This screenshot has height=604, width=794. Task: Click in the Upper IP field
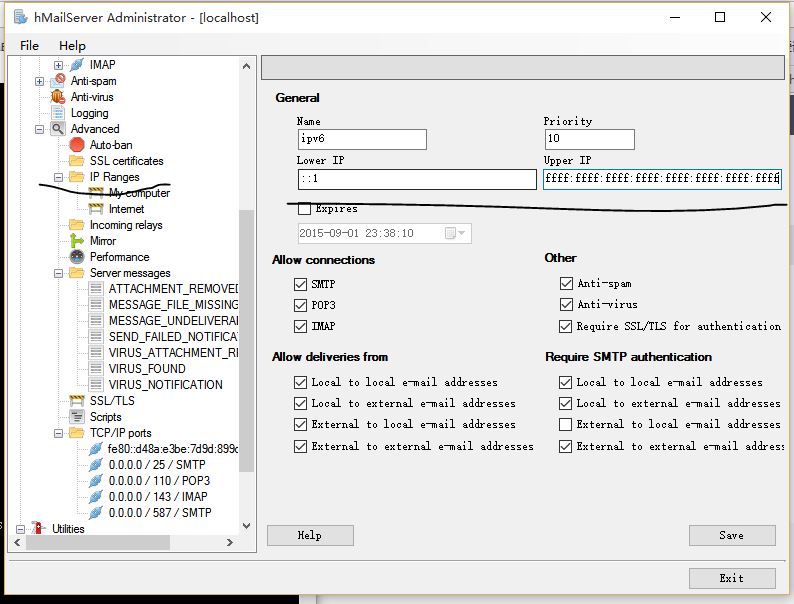coord(662,179)
